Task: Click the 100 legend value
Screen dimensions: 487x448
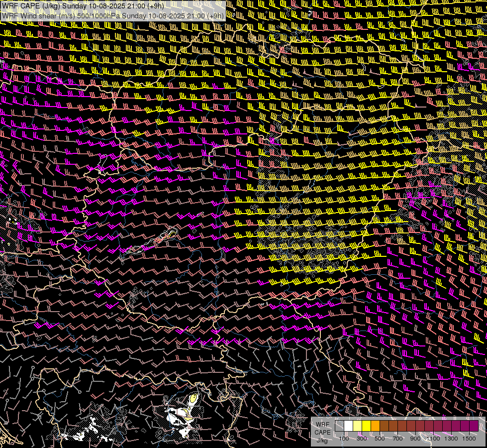Action: pyautogui.click(x=344, y=439)
